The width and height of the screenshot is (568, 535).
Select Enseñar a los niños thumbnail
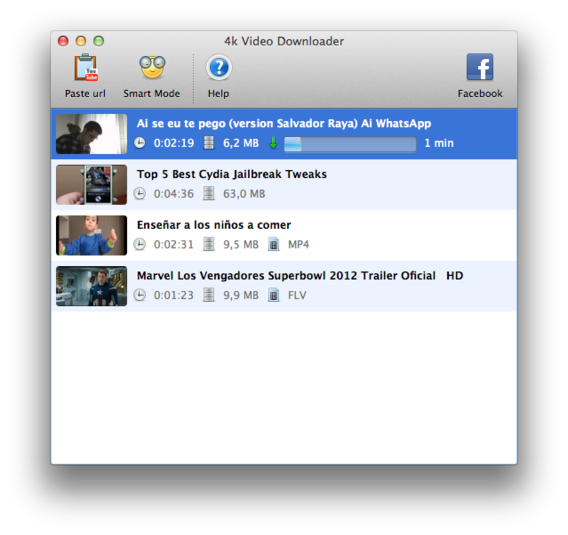[x=92, y=235]
